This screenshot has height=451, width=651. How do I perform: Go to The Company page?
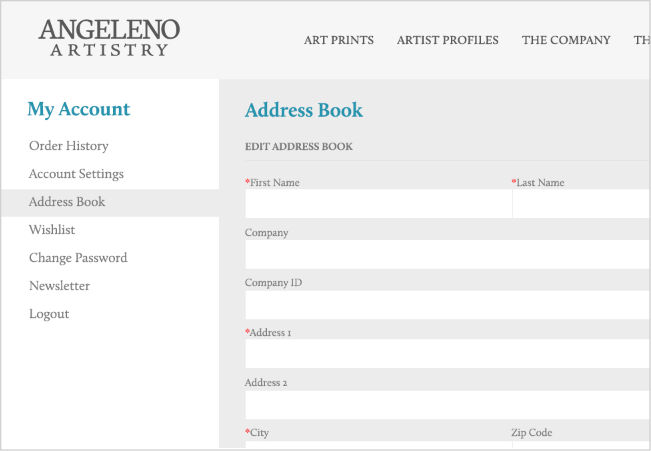coord(566,40)
